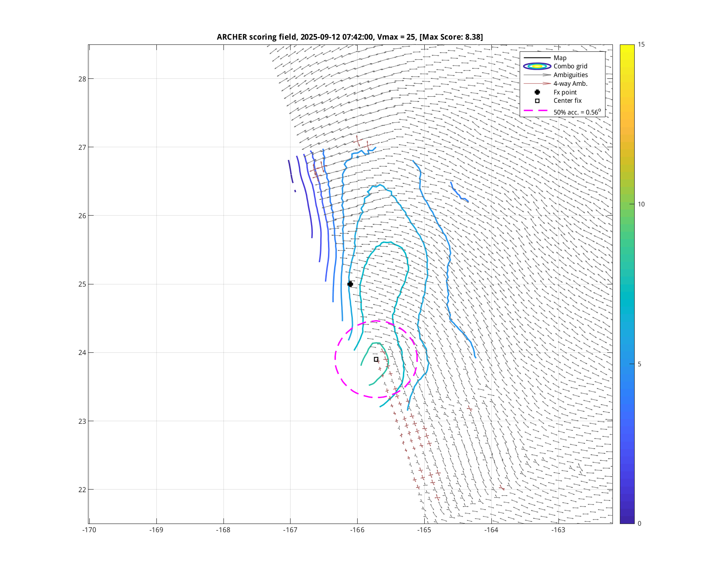Click the Combo grid ellipse icon in legend

[x=537, y=66]
